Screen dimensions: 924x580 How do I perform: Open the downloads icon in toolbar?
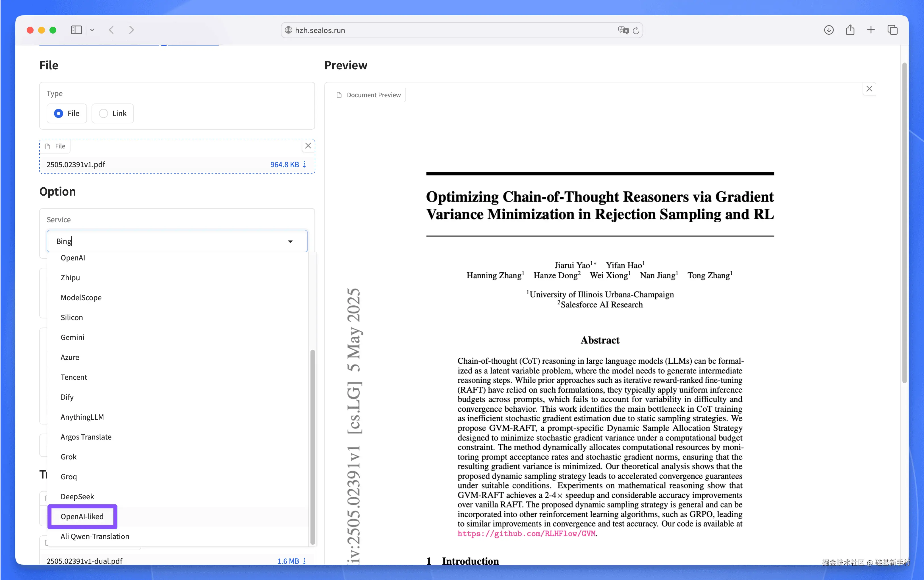click(x=828, y=30)
